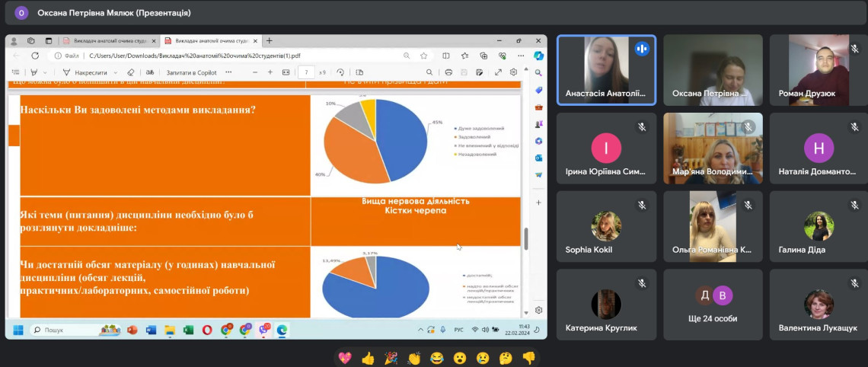The width and height of the screenshot is (868, 367).
Task: Select the PDF highlight tool
Action: pyautogui.click(x=34, y=72)
